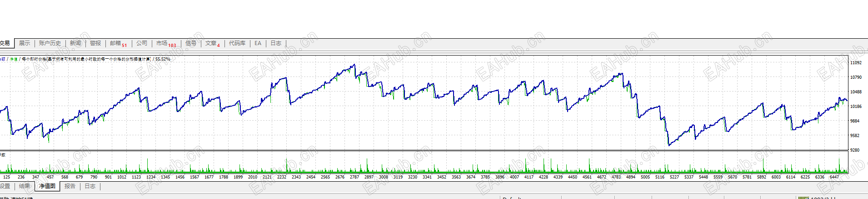This screenshot has width=868, height=199.
Task: Open the EA tab
Action: [258, 43]
